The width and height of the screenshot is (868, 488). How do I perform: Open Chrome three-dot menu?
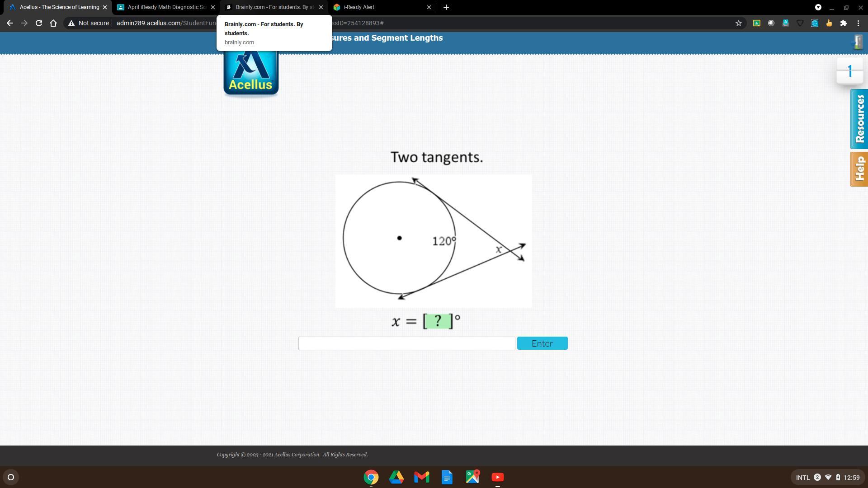(858, 23)
